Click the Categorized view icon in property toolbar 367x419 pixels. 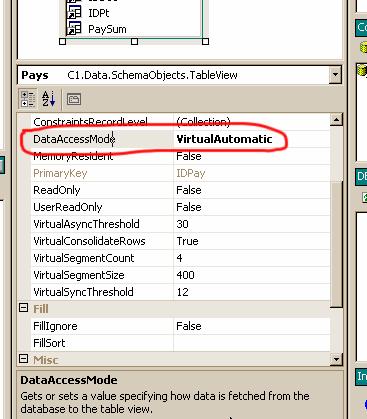(x=28, y=99)
